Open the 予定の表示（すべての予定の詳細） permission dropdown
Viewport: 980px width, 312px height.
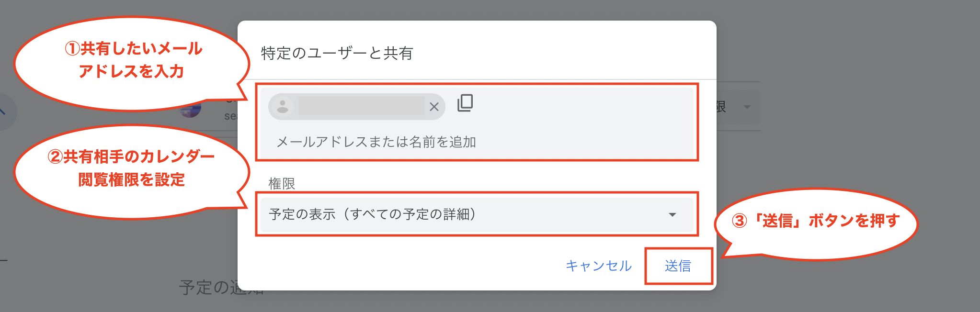(373, 214)
